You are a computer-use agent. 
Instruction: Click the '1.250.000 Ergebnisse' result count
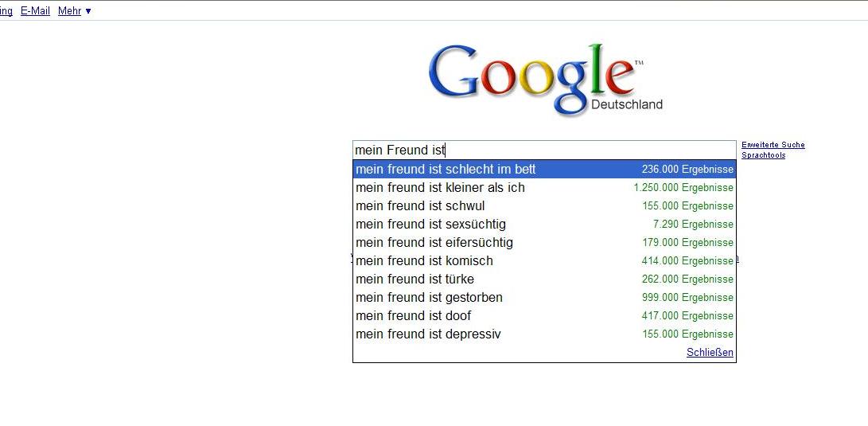coord(683,187)
